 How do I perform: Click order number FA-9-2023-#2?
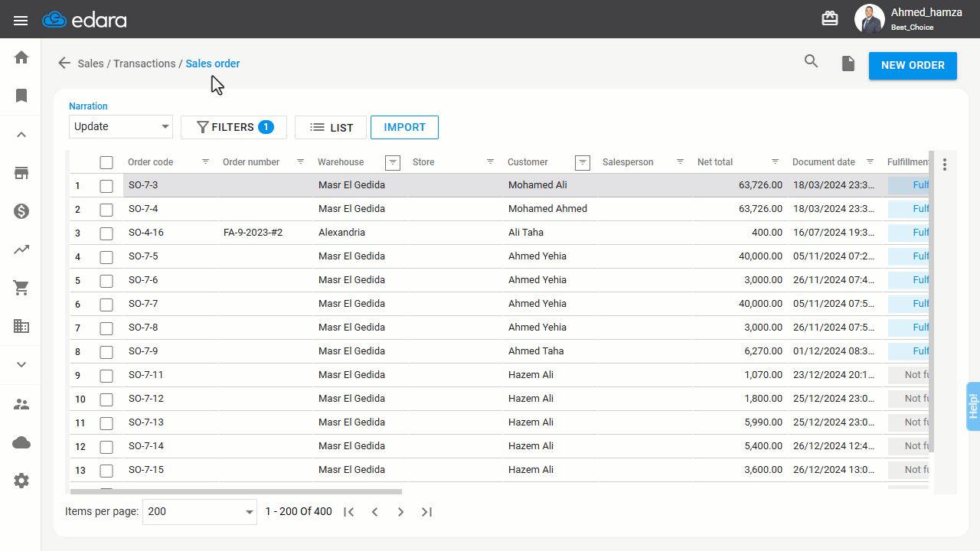pos(253,233)
